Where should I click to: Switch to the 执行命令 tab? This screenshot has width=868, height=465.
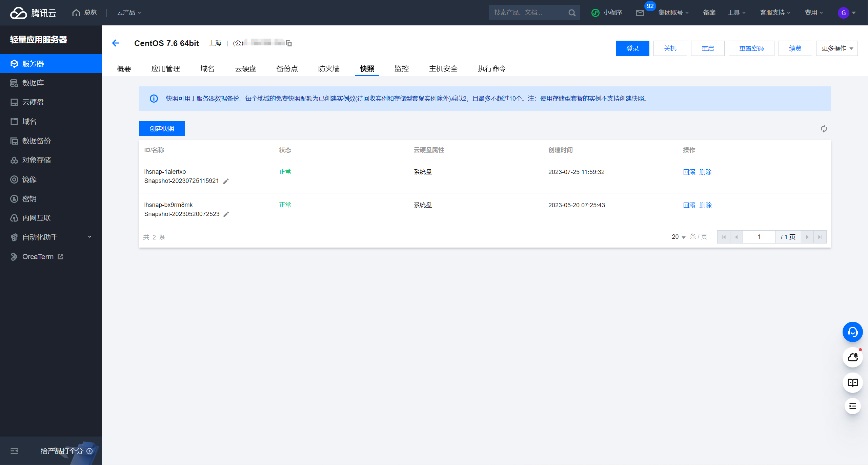click(492, 69)
